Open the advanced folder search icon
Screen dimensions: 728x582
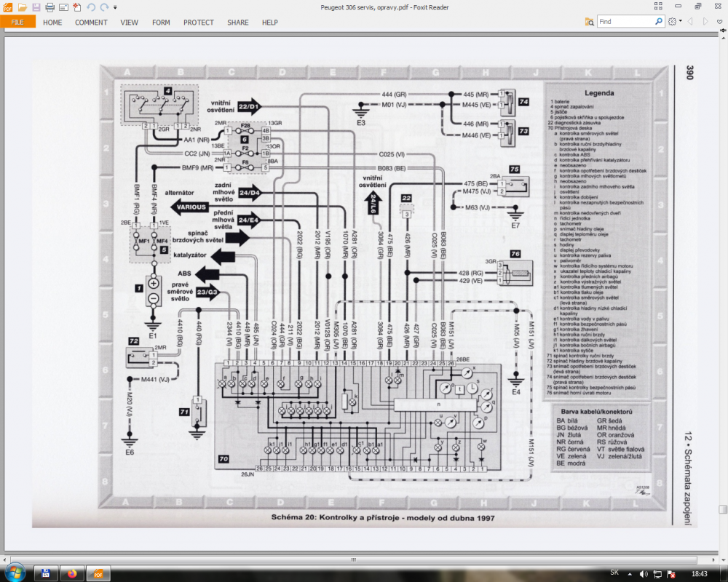pyautogui.click(x=589, y=21)
